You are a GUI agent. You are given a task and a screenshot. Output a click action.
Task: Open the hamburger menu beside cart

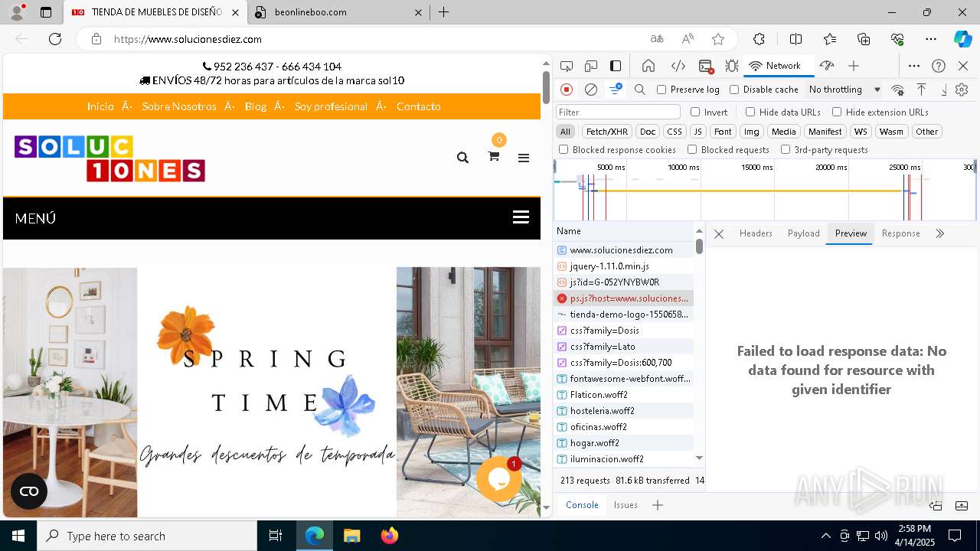pos(524,158)
